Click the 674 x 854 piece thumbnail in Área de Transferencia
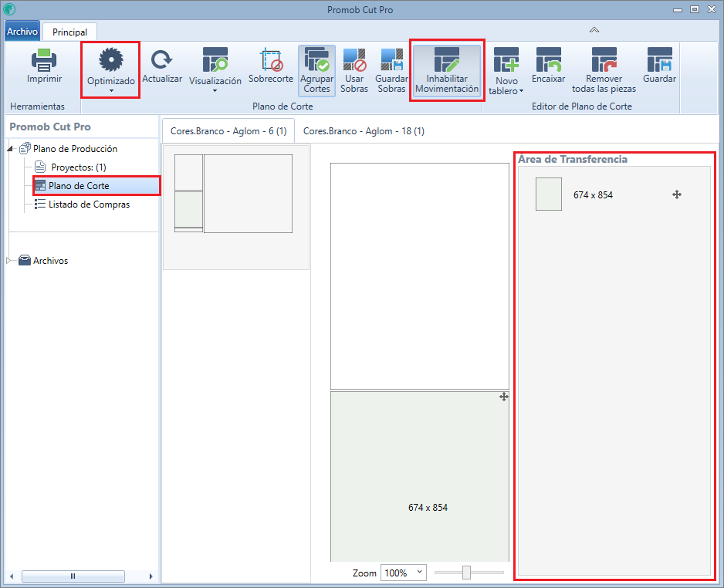 [549, 194]
